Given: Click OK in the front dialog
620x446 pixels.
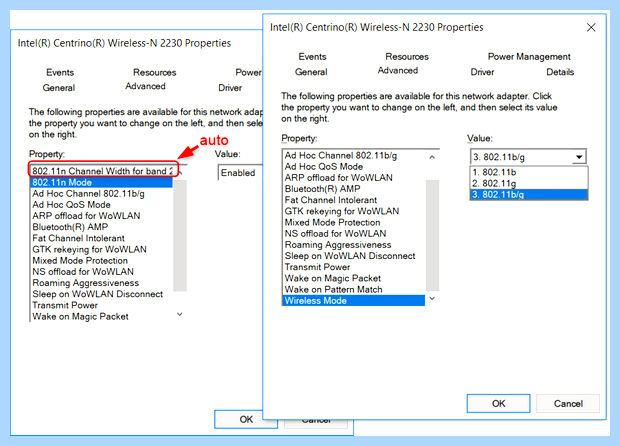Looking at the screenshot, I should tap(498, 403).
